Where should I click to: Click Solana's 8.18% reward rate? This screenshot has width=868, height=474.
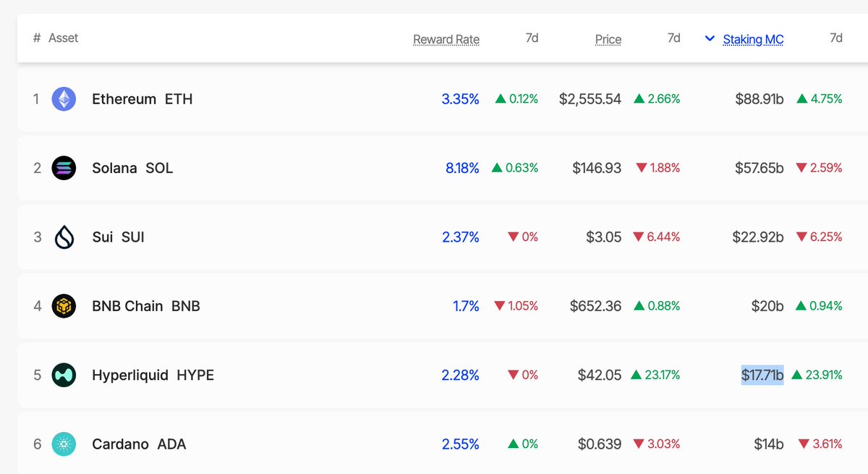tap(462, 168)
